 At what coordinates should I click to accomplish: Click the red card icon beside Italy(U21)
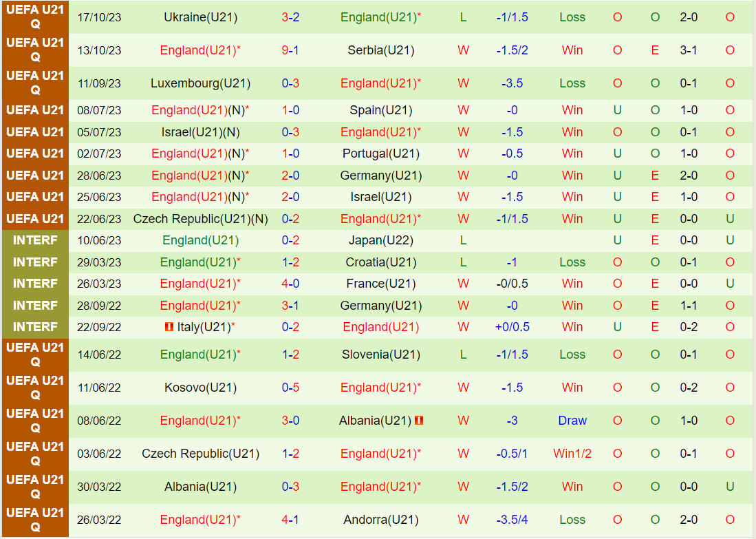(169, 327)
